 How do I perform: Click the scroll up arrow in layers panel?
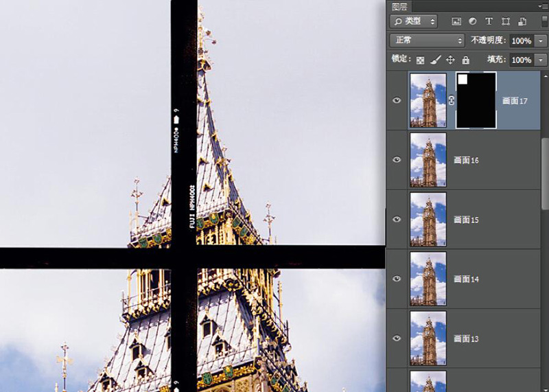[x=545, y=75]
